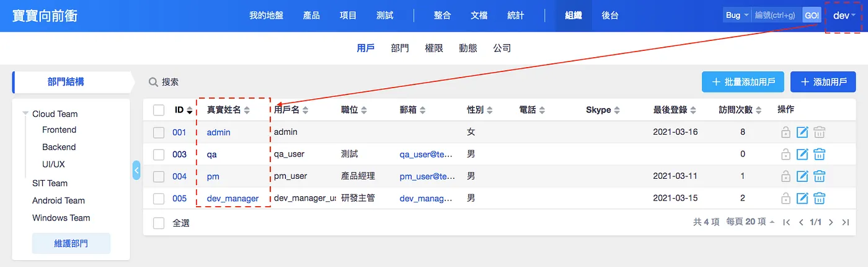868x267 pixels.
Task: Open dev_manager real name link
Action: [233, 199]
